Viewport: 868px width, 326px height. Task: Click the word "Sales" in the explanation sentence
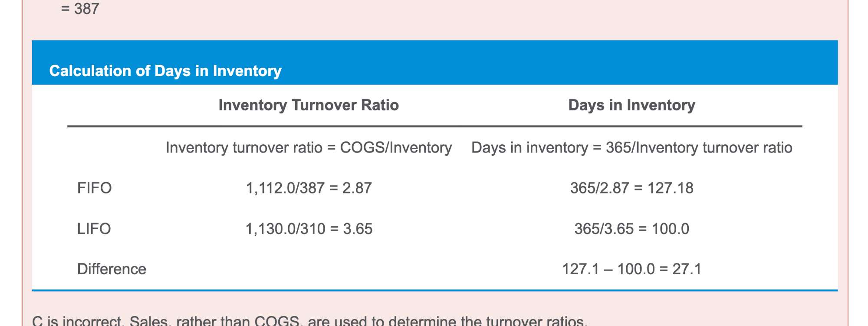pyautogui.click(x=148, y=321)
